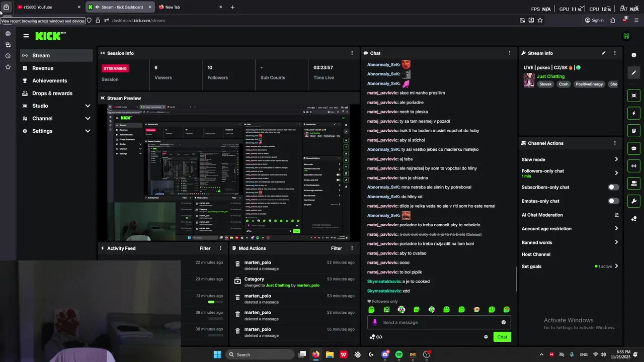Image resolution: width=644 pixels, height=362 pixels.
Task: Click the chat panel scrollbar
Action: pos(516,278)
